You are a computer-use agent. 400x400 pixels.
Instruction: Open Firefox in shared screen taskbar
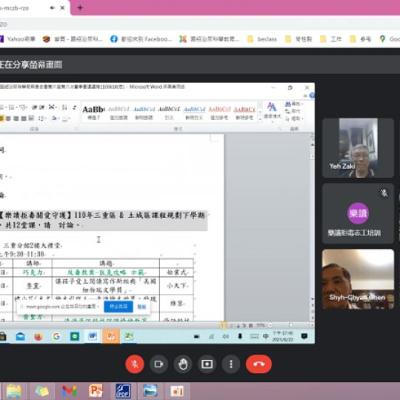(x=38, y=336)
